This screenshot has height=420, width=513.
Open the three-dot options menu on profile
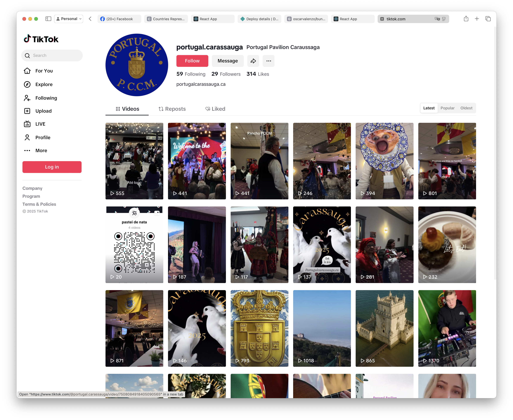click(x=268, y=61)
